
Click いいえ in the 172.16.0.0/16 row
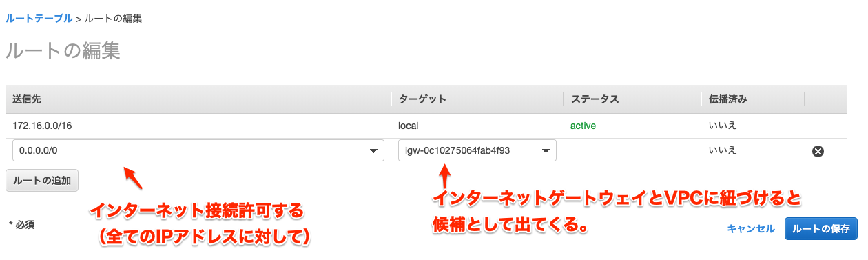tap(723, 126)
